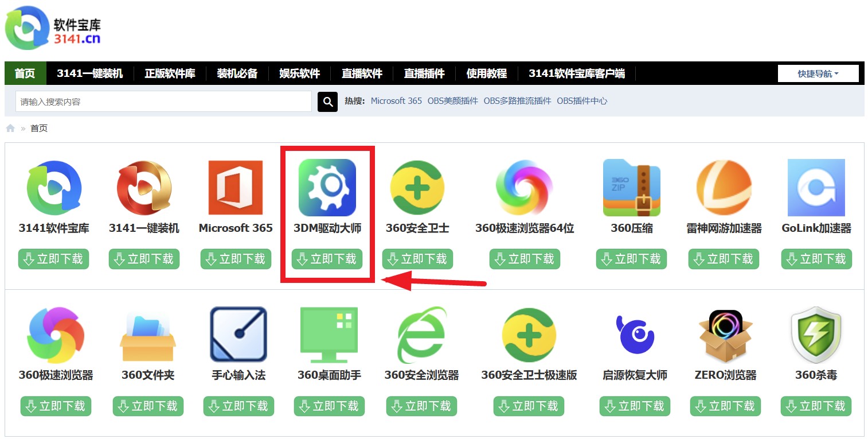Click the ZERO浏览器 box icon
The height and width of the screenshot is (439, 868).
tap(725, 336)
